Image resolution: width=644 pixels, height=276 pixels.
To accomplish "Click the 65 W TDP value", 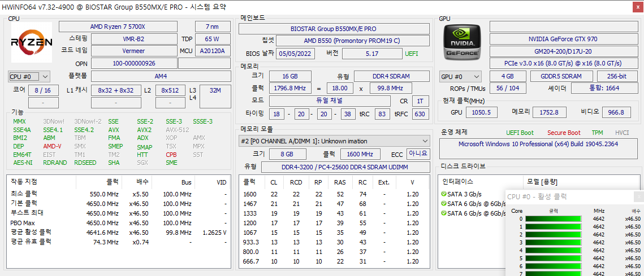I will click(213, 39).
